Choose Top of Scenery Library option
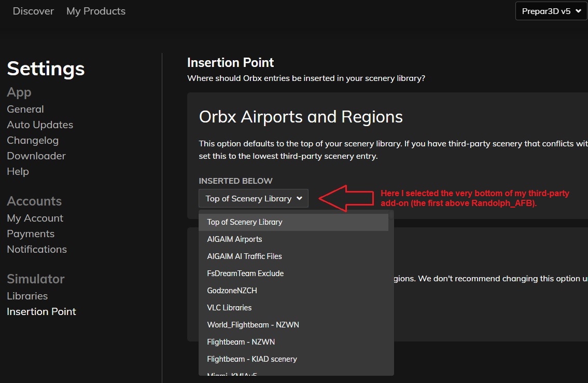The width and height of the screenshot is (588, 383). pos(293,222)
